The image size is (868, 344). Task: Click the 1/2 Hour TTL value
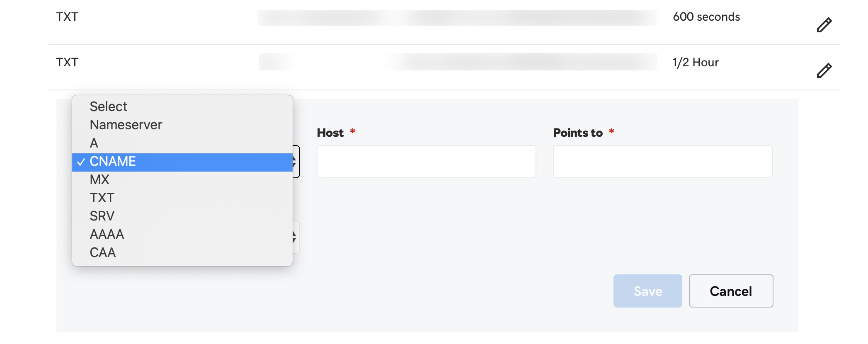point(696,63)
